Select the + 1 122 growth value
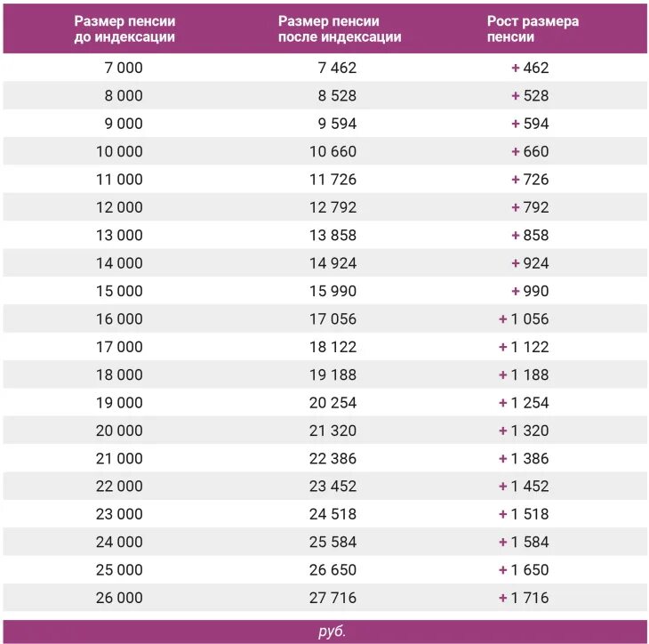This screenshot has height=644, width=649. click(524, 347)
